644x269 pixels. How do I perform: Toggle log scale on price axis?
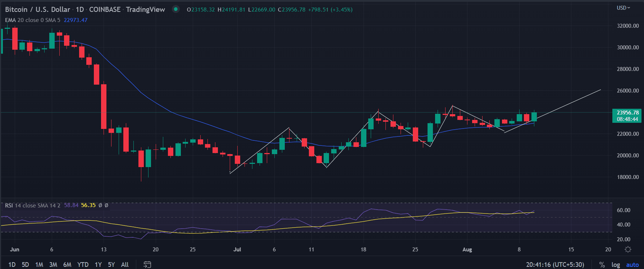coord(616,265)
